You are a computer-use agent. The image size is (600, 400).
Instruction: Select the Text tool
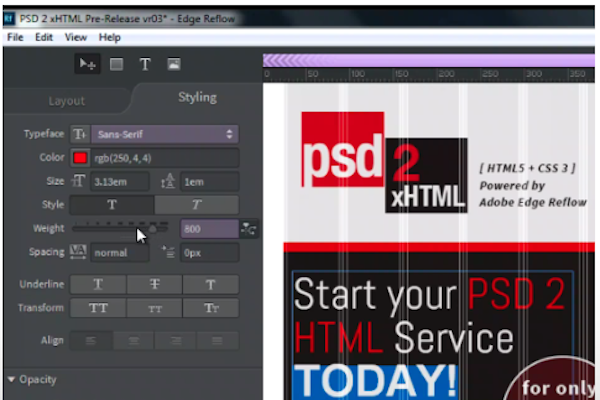(x=145, y=64)
